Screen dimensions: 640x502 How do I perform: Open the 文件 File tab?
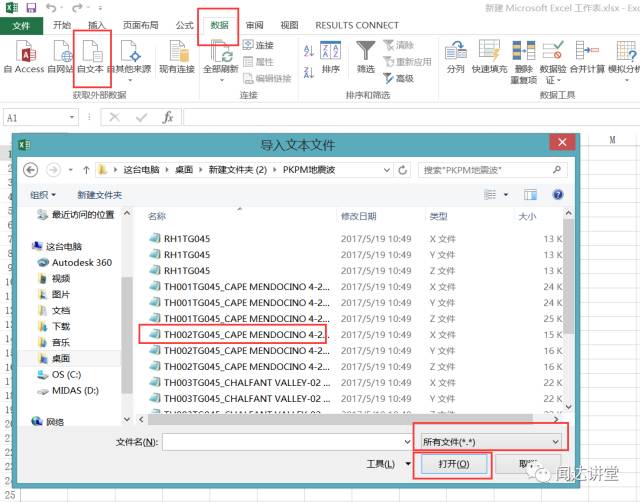coord(21,26)
